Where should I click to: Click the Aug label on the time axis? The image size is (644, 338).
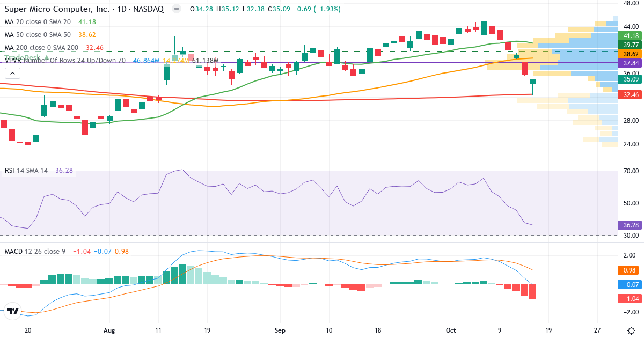coord(109,330)
